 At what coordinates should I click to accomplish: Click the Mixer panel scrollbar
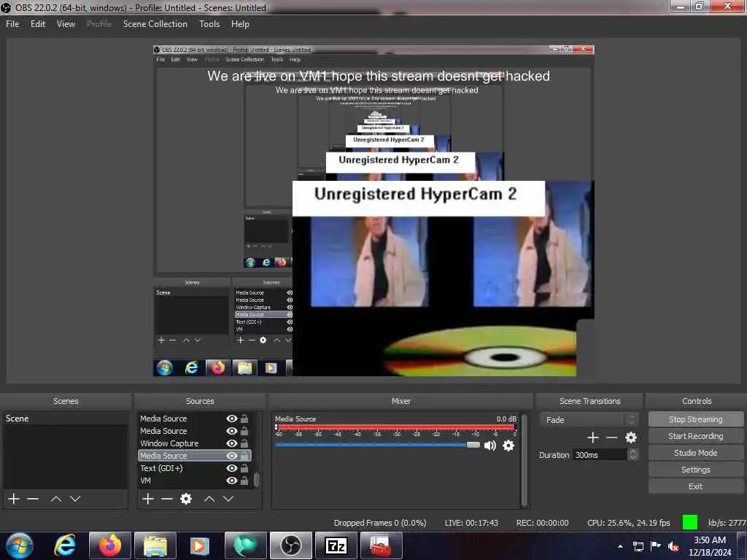[x=525, y=460]
